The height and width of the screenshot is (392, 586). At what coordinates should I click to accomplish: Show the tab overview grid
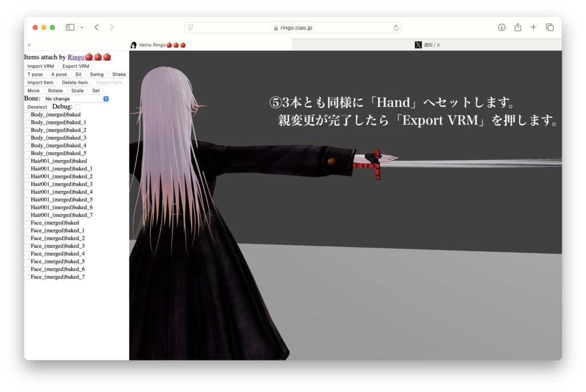pyautogui.click(x=549, y=27)
